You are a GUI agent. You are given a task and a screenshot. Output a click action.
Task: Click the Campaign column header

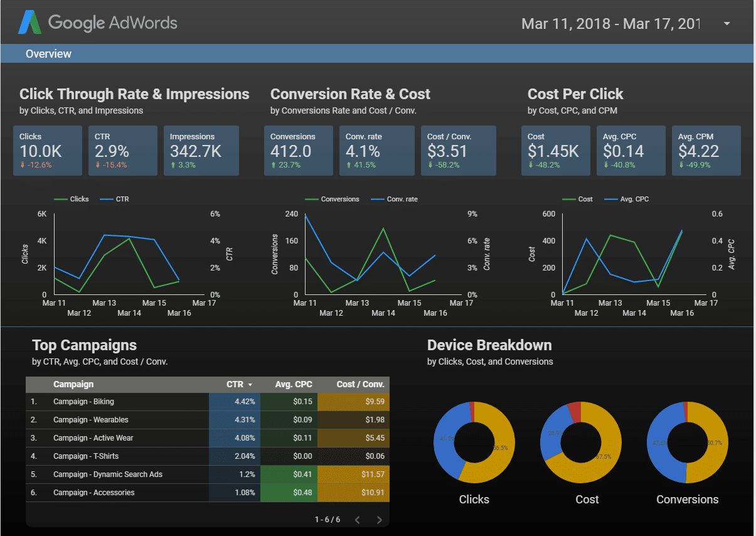(x=73, y=384)
